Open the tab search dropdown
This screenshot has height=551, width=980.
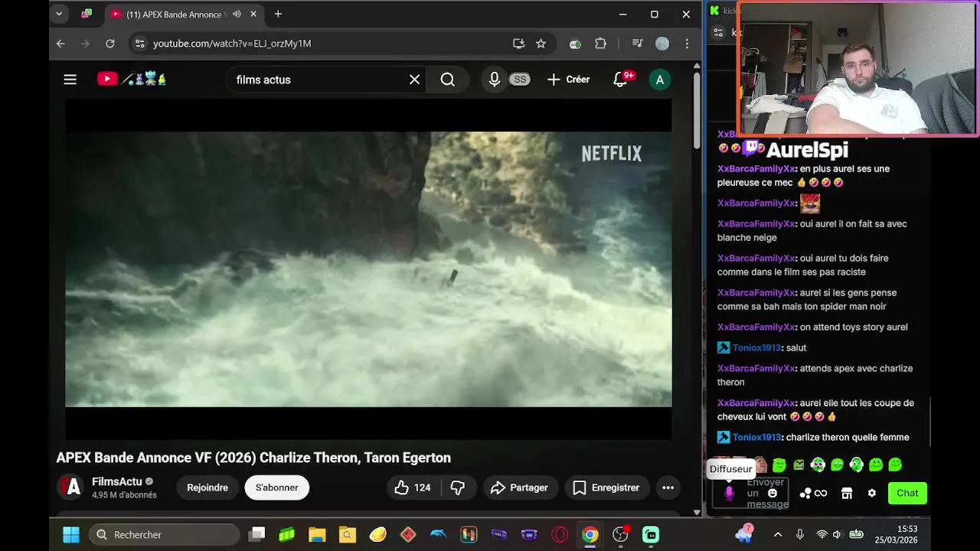pos(59,14)
